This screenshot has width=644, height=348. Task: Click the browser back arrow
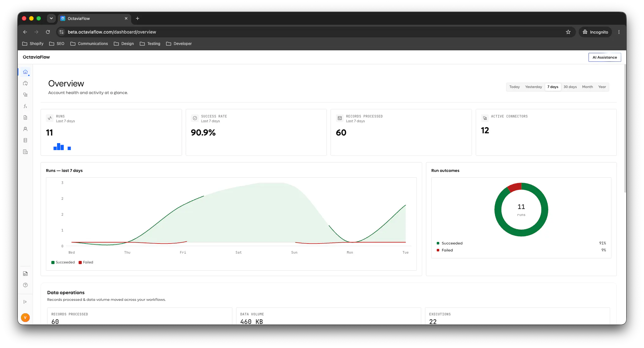[25, 32]
